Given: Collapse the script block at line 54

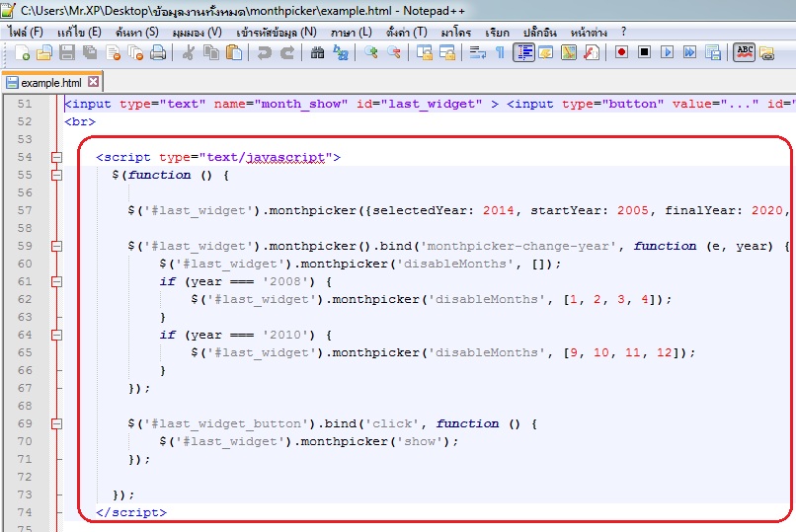Looking at the screenshot, I should (x=56, y=157).
